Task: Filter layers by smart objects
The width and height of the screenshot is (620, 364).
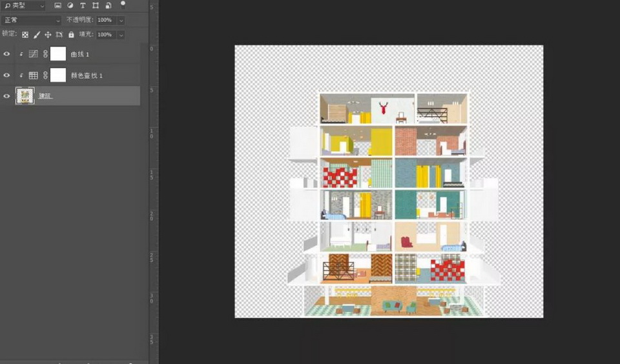Action: pos(108,6)
